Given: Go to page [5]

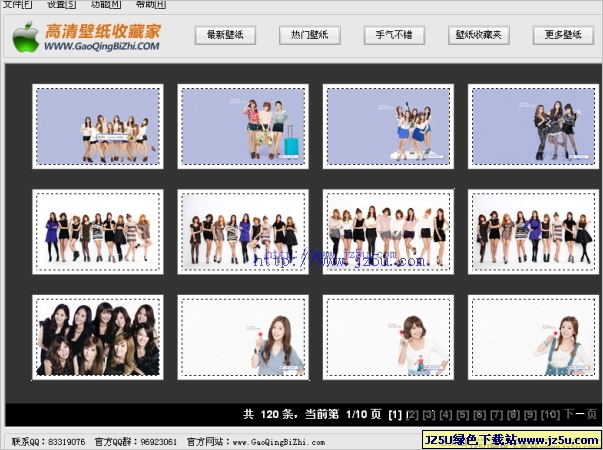Looking at the screenshot, I should coord(463,415).
